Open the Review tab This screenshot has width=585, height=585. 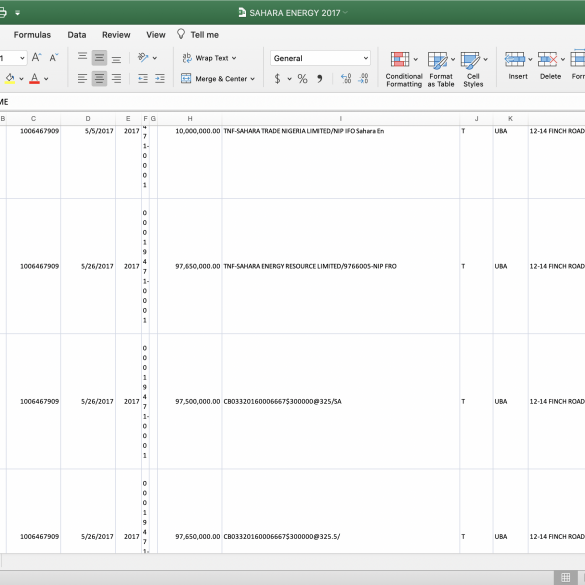(x=116, y=35)
